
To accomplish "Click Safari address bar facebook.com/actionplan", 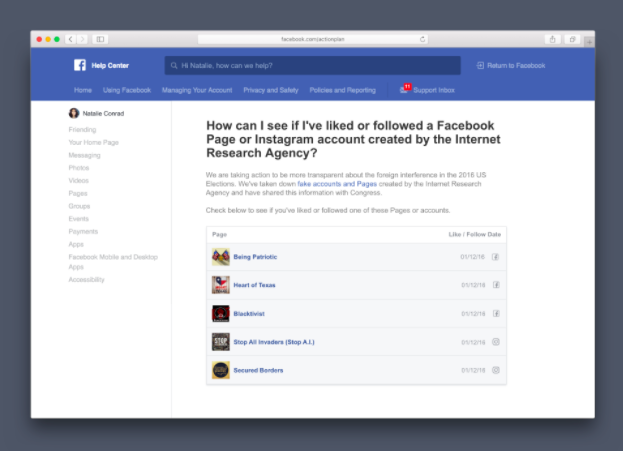I will pos(313,39).
